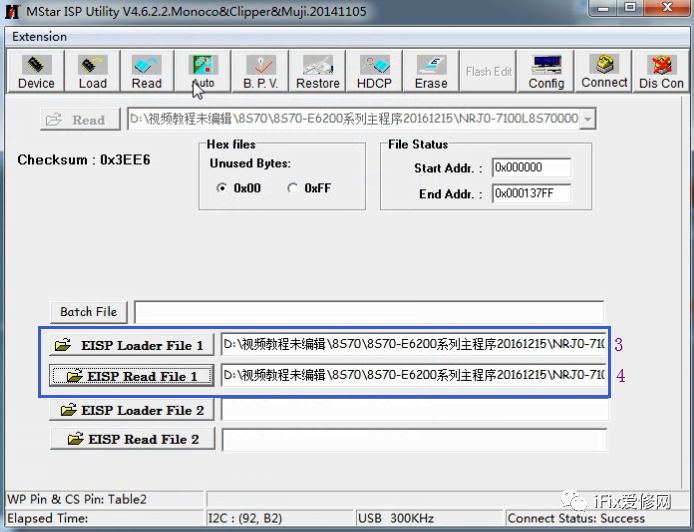Click 'Connect Status: Success' in status bar
694x532 pixels.
(x=576, y=518)
